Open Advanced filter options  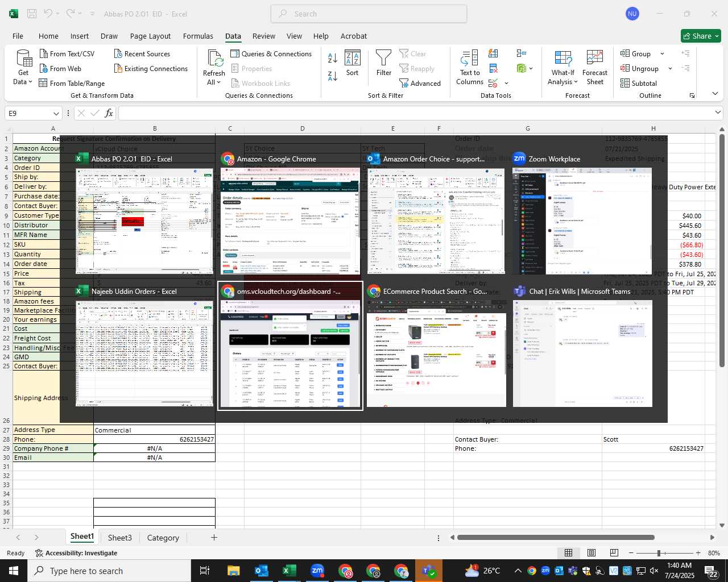[x=420, y=84]
